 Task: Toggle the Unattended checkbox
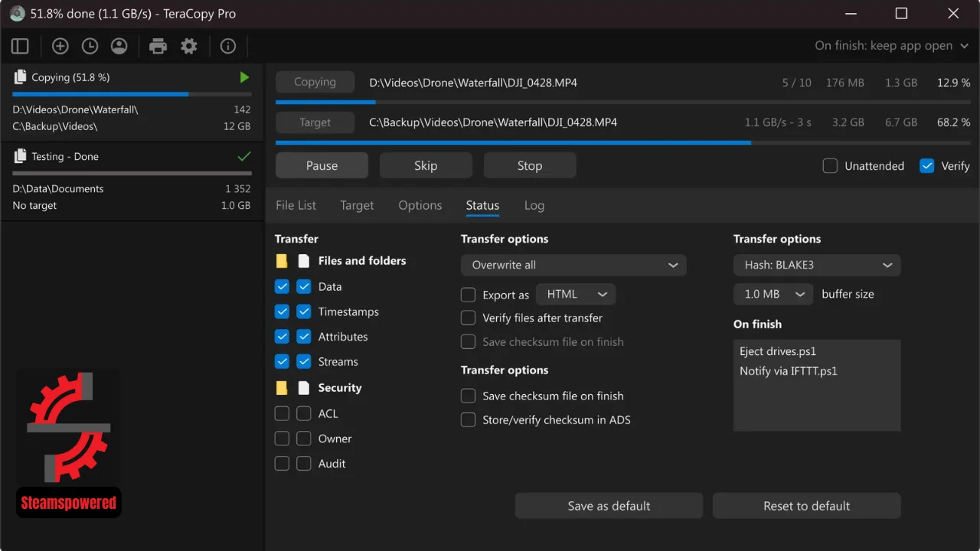(830, 165)
